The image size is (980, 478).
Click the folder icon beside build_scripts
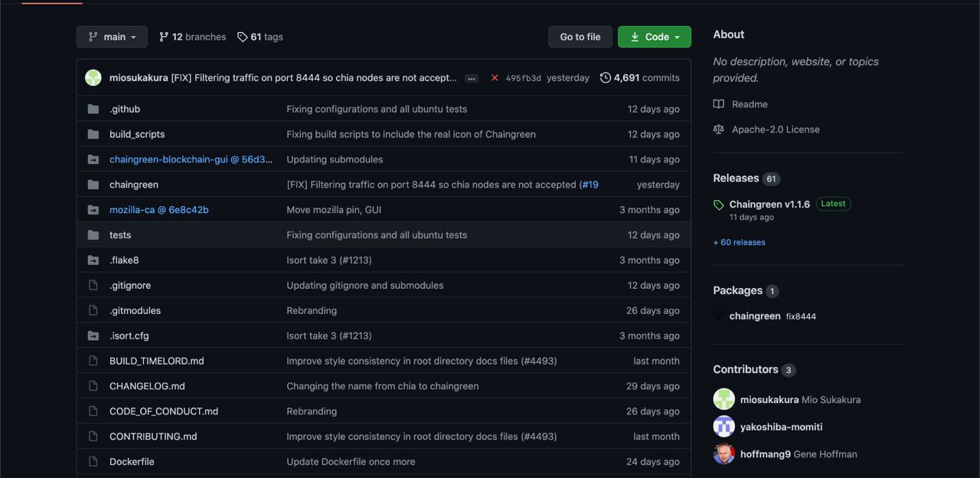(93, 134)
